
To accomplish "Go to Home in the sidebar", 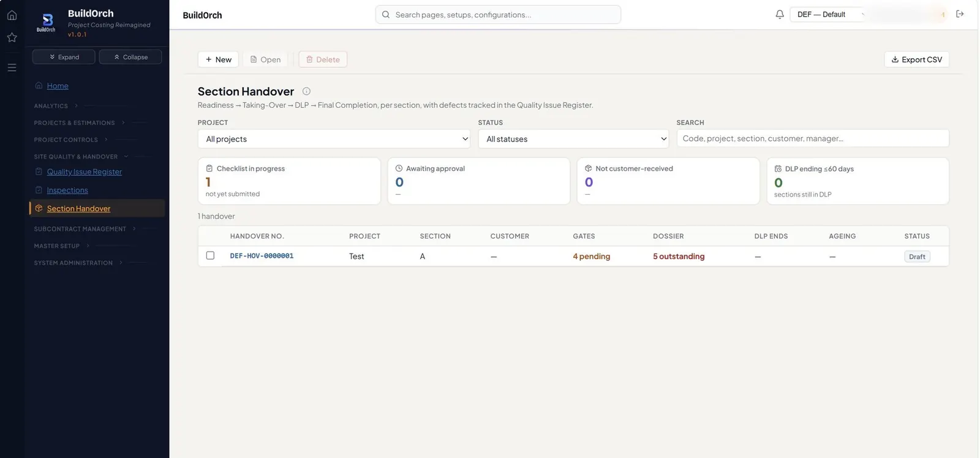I will 58,86.
